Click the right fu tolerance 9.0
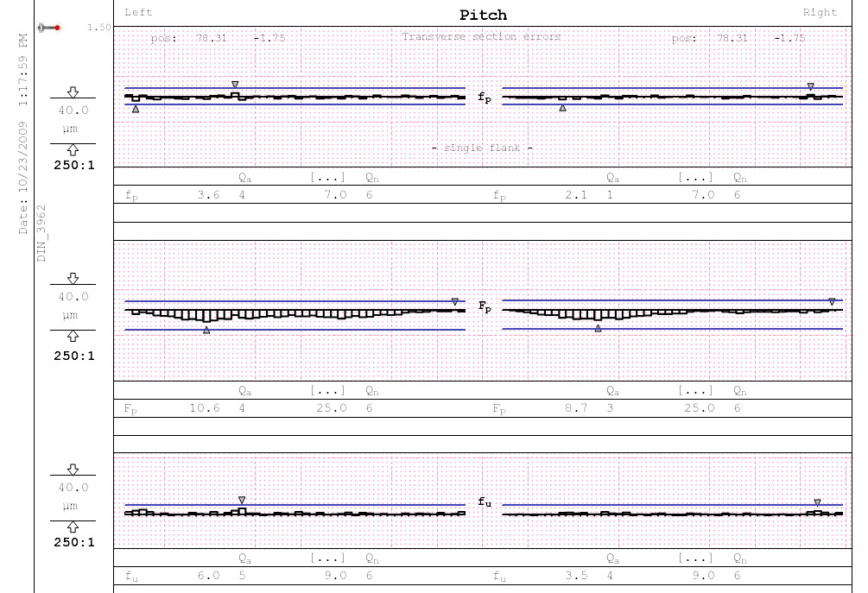This screenshot has height=593, width=868. pyautogui.click(x=704, y=575)
